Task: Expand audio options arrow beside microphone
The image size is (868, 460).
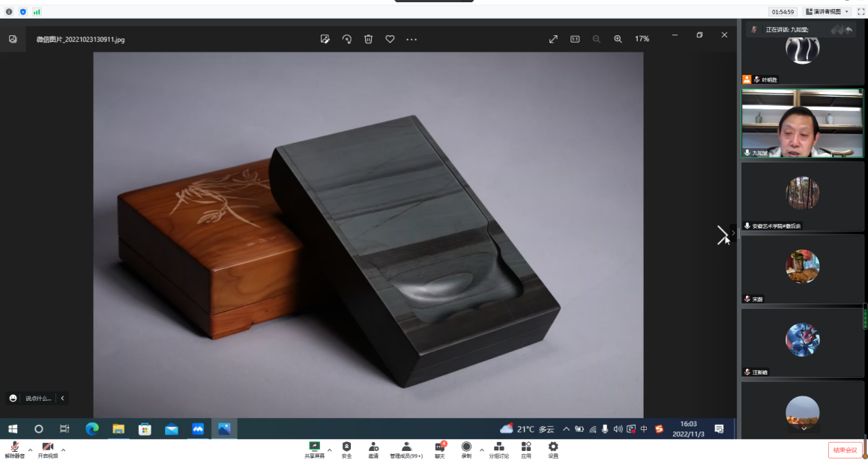Action: [x=30, y=450]
